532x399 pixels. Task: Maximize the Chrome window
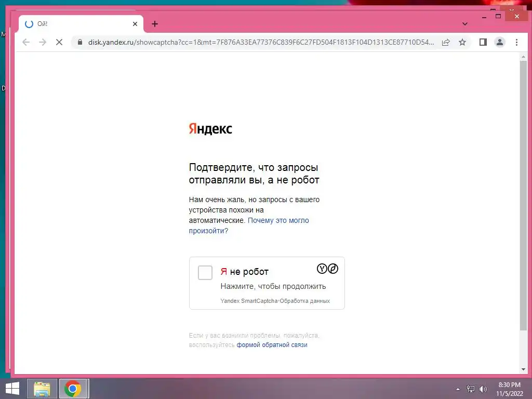tap(498, 16)
